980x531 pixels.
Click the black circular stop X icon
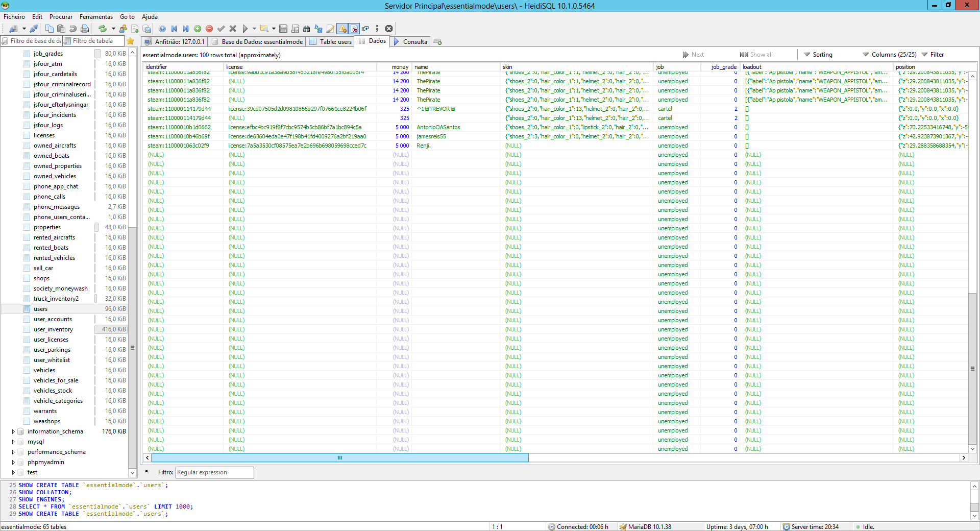point(389,29)
